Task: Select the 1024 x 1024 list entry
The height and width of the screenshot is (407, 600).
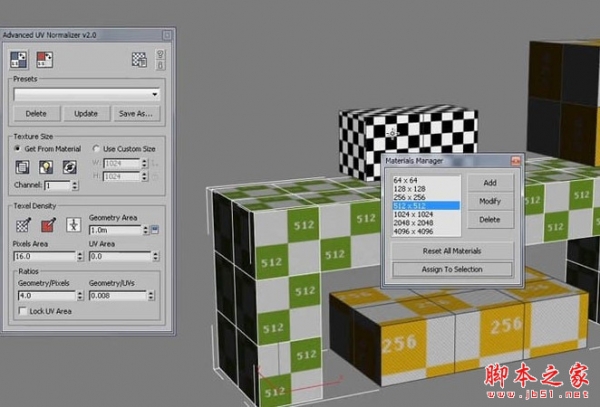Action: (426, 214)
